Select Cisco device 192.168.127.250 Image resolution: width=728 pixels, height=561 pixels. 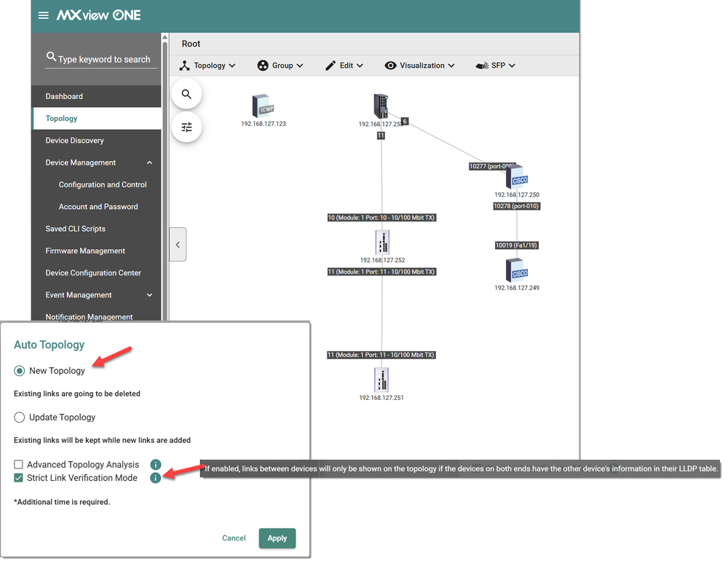(517, 178)
